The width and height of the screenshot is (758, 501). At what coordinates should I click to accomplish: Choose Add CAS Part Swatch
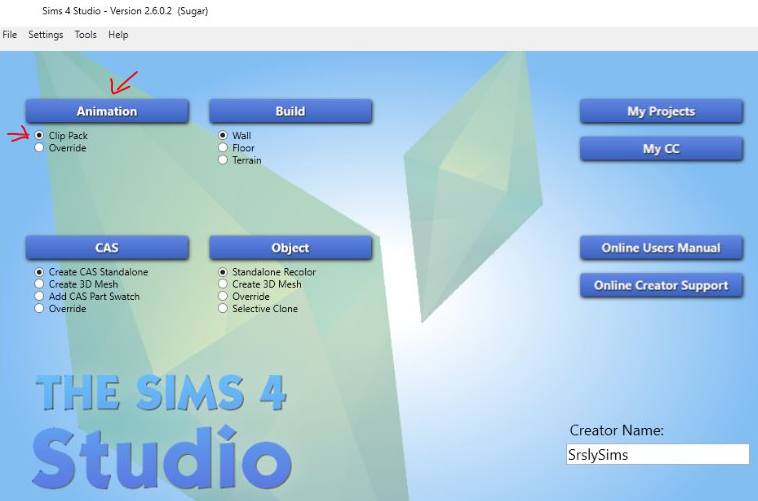(40, 296)
